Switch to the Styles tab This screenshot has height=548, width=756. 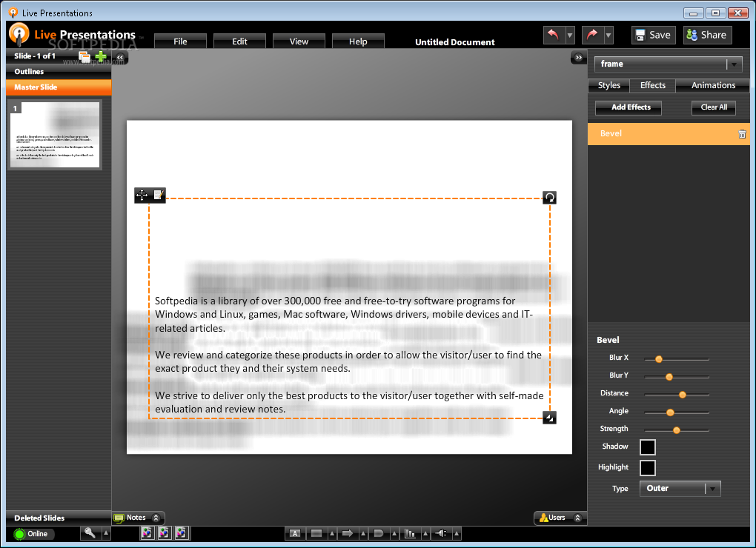(x=609, y=85)
